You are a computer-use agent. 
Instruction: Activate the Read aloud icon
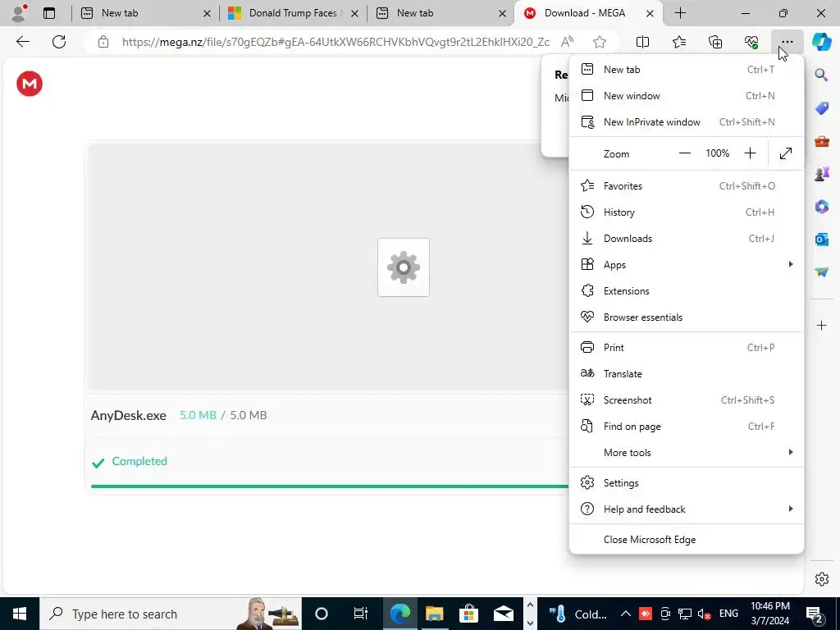568,42
